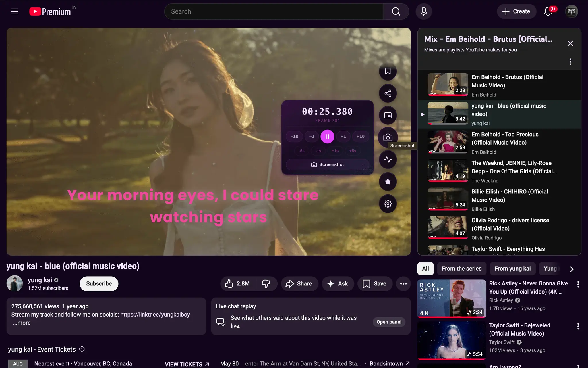Open Taylor Swift Bejeweled thumbnail

click(x=451, y=340)
